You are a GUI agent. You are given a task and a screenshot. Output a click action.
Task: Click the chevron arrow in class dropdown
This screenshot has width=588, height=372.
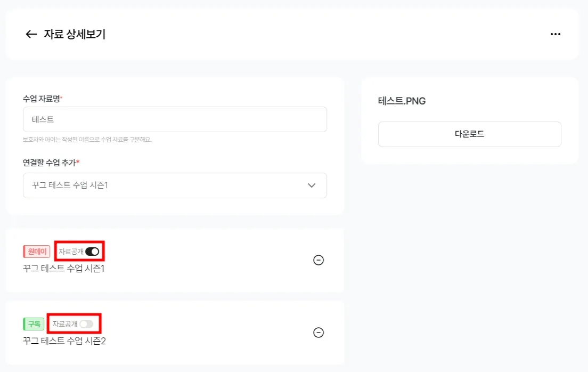(x=312, y=185)
